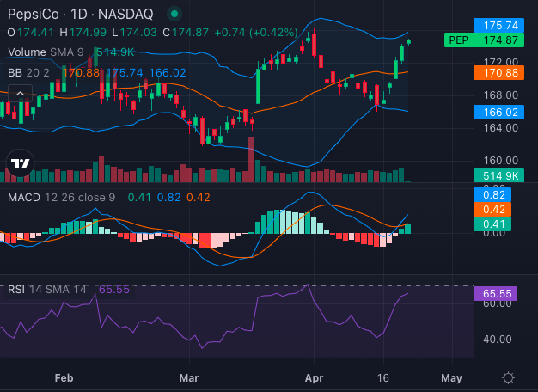Click the MACD legend value 0.82
538x392 pixels.
pos(168,198)
